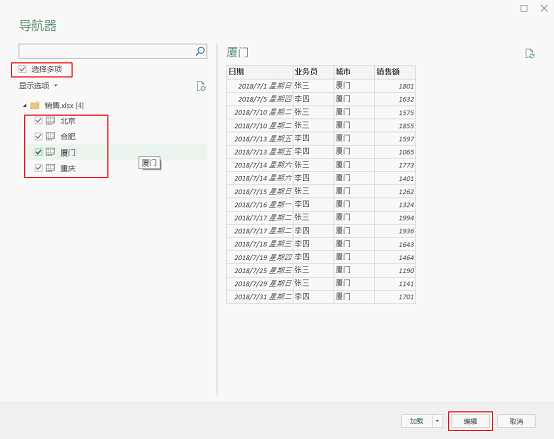
Task: Uncheck the 北京 sheet checkbox
Action: coord(39,121)
